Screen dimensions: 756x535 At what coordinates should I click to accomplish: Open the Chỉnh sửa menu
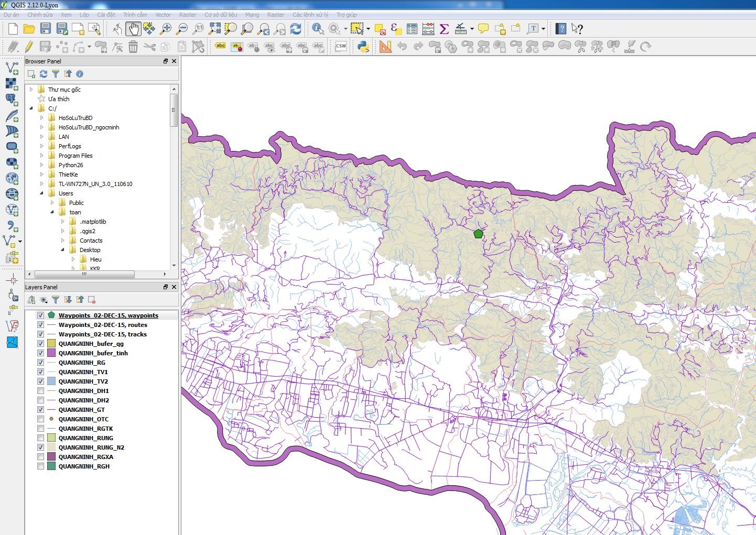40,15
